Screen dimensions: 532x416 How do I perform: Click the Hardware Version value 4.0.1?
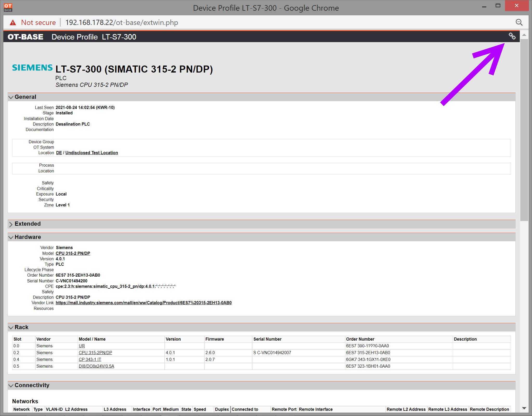point(60,259)
